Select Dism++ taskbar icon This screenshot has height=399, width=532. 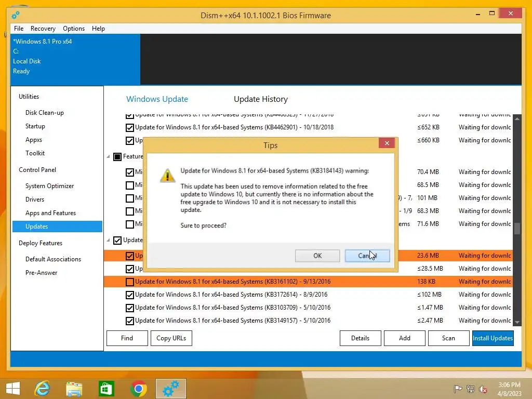point(170,389)
